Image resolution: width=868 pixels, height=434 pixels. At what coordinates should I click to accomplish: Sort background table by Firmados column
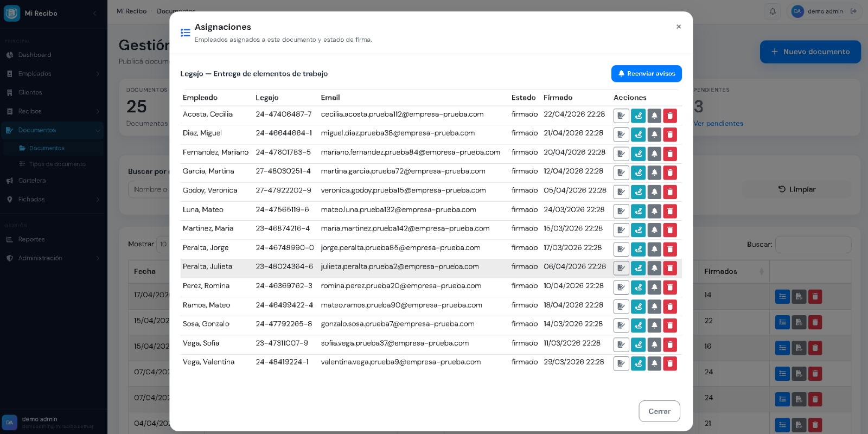(x=733, y=271)
